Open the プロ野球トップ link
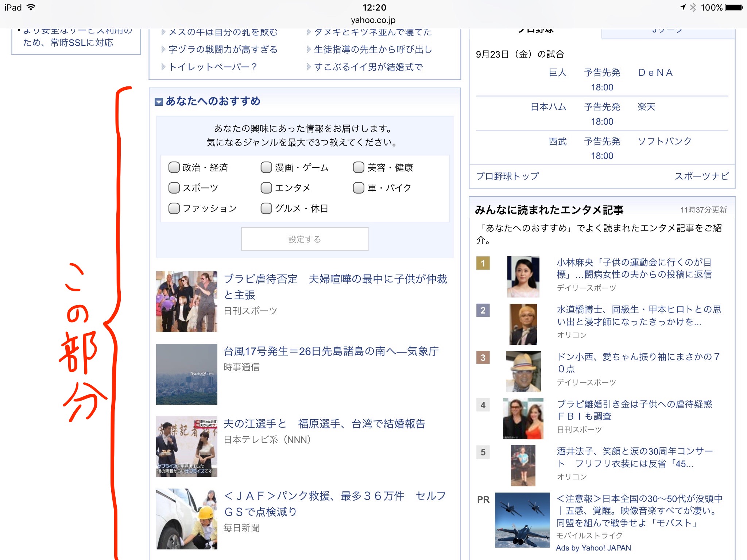Image resolution: width=747 pixels, height=560 pixels. tap(507, 176)
